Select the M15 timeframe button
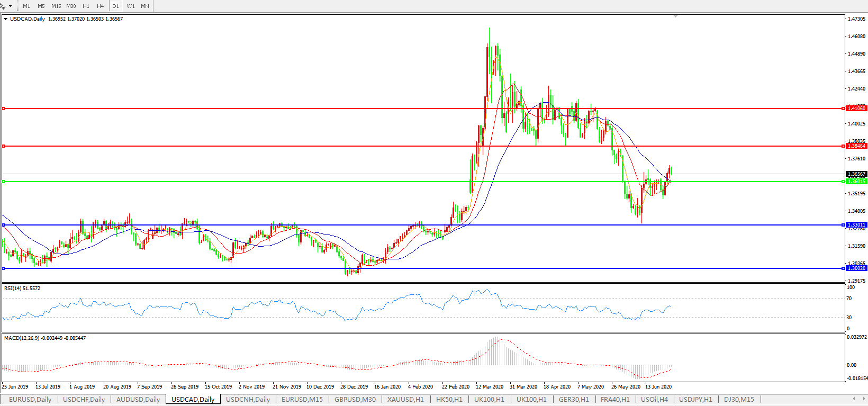The width and height of the screenshot is (868, 406). click(56, 6)
